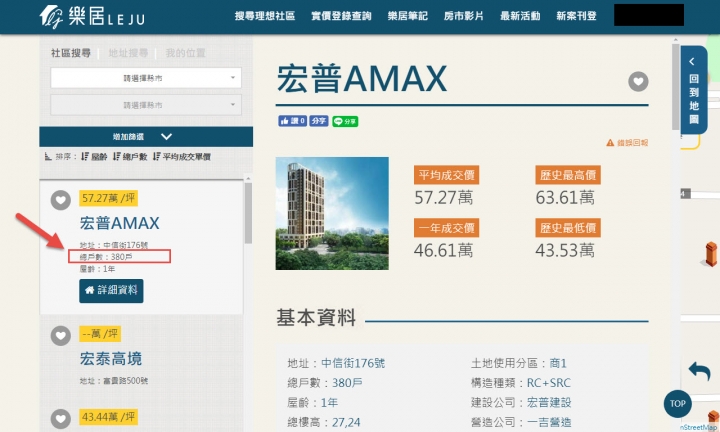Click the 歷史最高價 orange label
This screenshot has width=720, height=432.
(x=568, y=175)
